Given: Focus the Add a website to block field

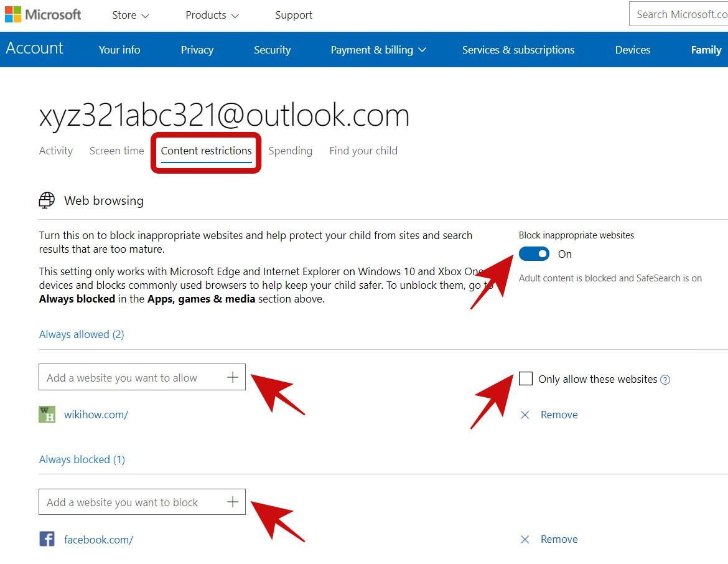Looking at the screenshot, I should tap(142, 502).
